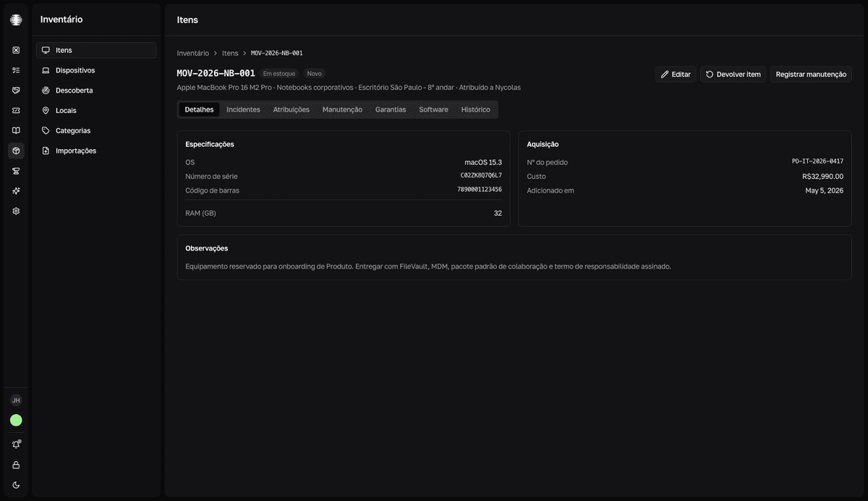Viewport: 868px width, 501px height.
Task: Open the ticket icon in rail
Action: click(16, 111)
